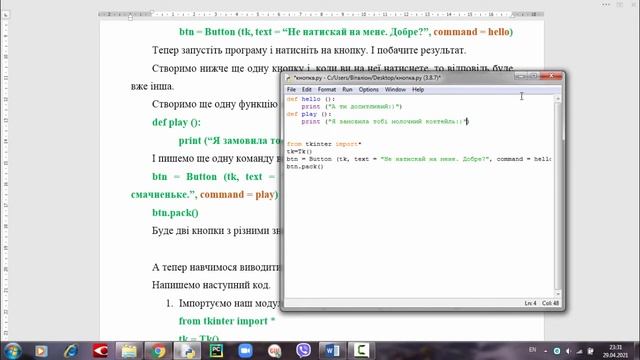Click the EN language indicator in tray
Image resolution: width=640 pixels, height=360 pixels.
[x=532, y=350]
